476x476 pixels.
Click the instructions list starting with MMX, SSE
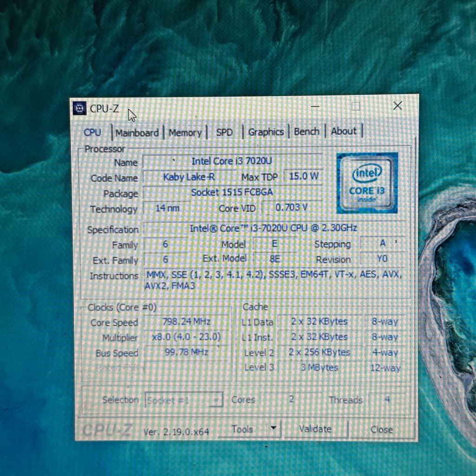[274, 280]
